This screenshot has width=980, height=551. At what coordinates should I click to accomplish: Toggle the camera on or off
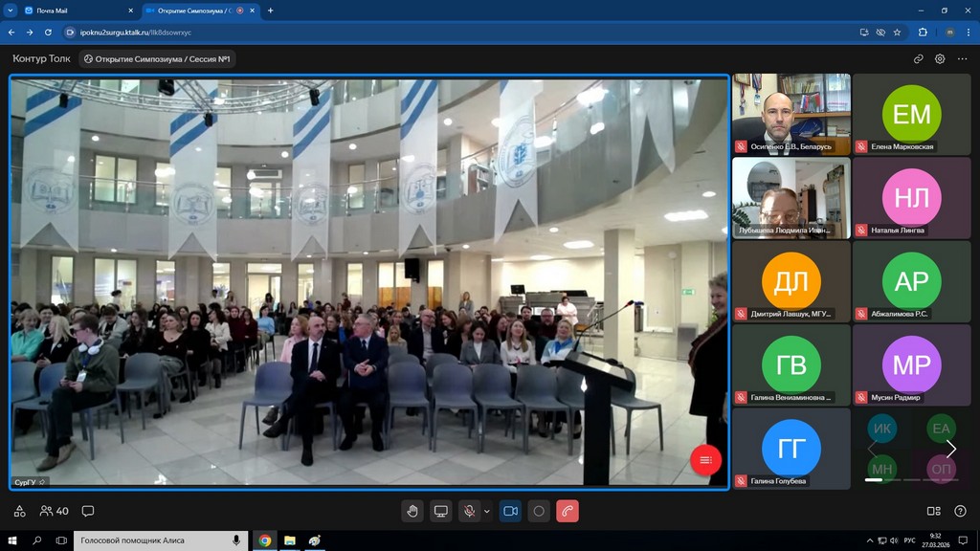point(510,511)
